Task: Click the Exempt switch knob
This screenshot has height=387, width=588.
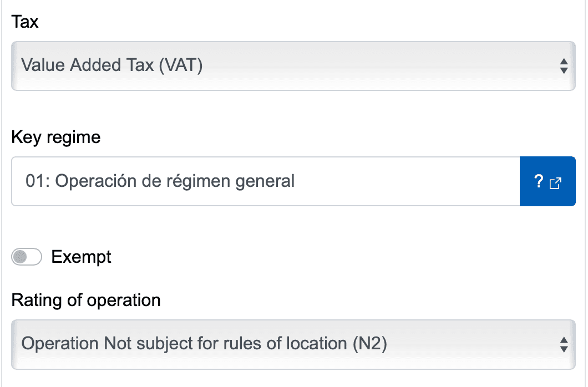Action: point(22,257)
